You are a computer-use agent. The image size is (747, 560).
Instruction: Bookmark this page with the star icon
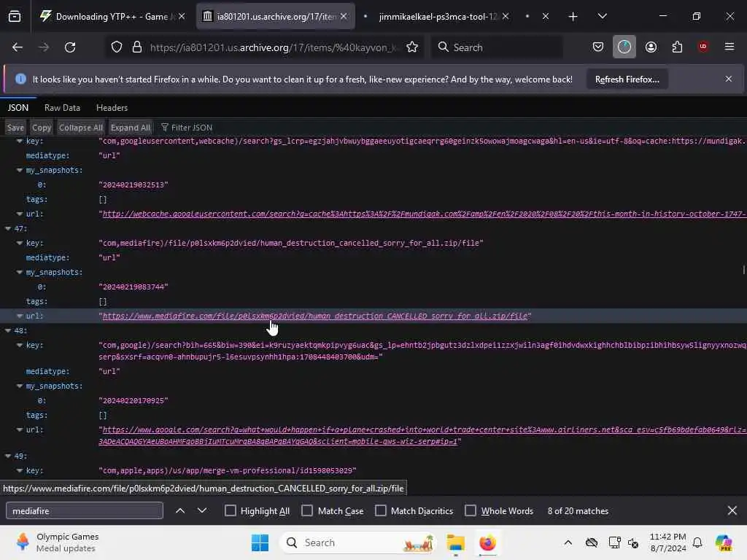[412, 47]
